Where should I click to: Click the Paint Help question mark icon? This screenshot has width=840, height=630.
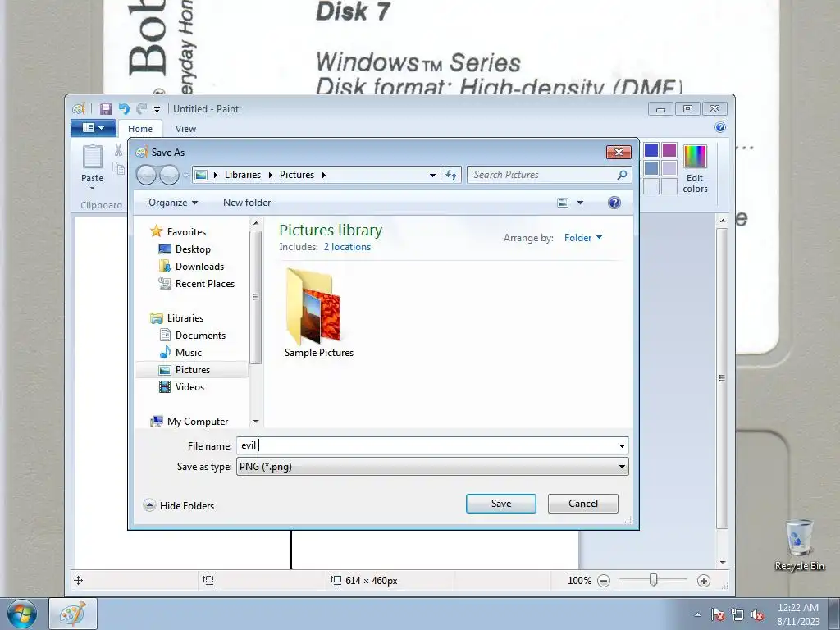[x=720, y=127]
